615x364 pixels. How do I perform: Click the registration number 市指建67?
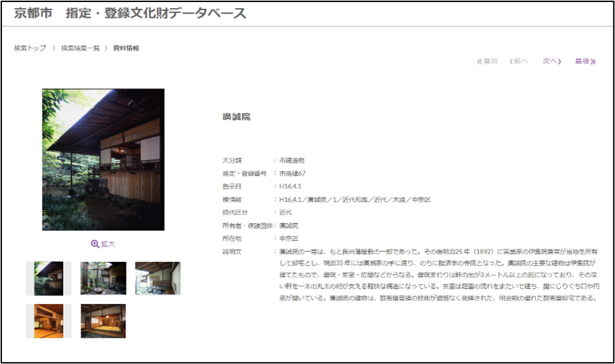[293, 173]
